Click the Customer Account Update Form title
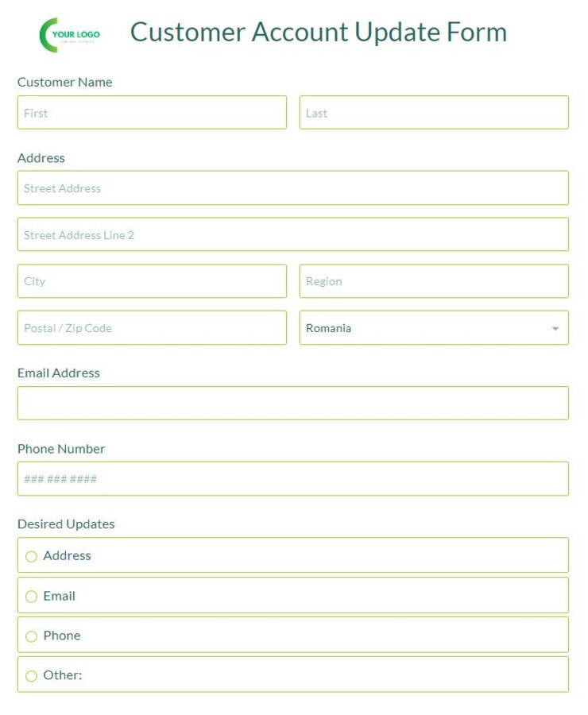 coord(319,33)
